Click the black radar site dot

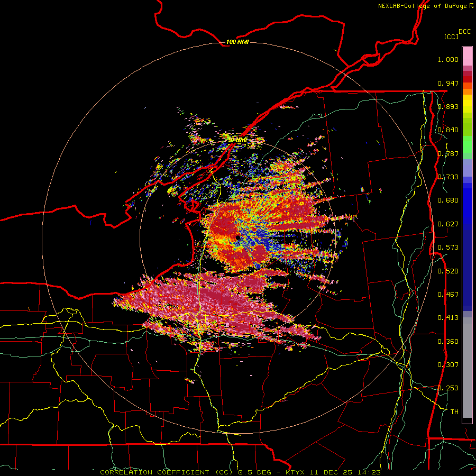click(237, 237)
